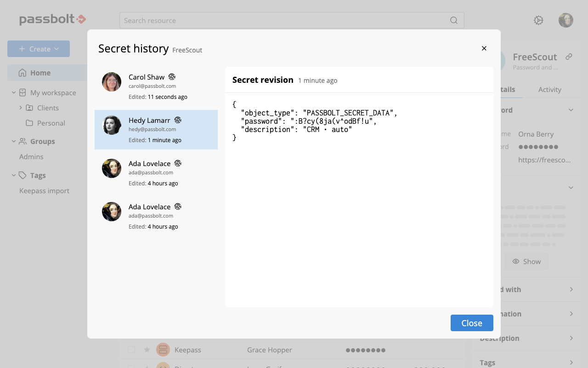Open the settings gear icon
Viewport: 588px width, 368px height.
538,20
